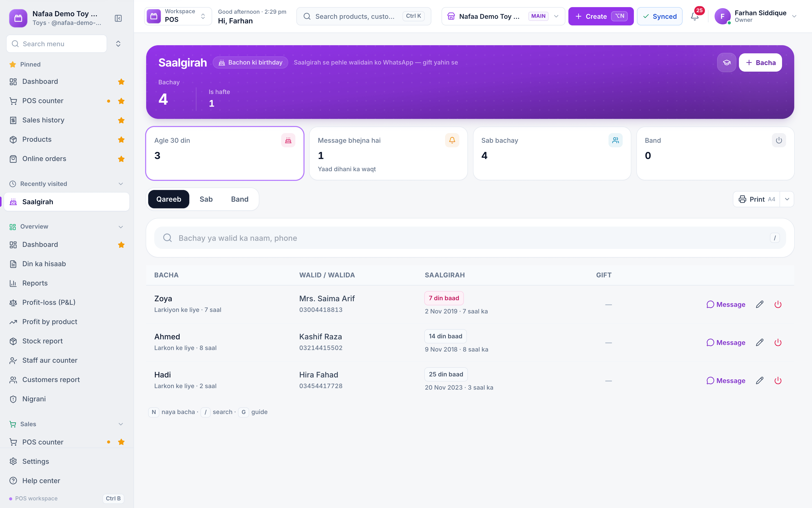812x508 pixels.
Task: Toggle the pinned star on pinned Dashboard
Action: [122, 82]
